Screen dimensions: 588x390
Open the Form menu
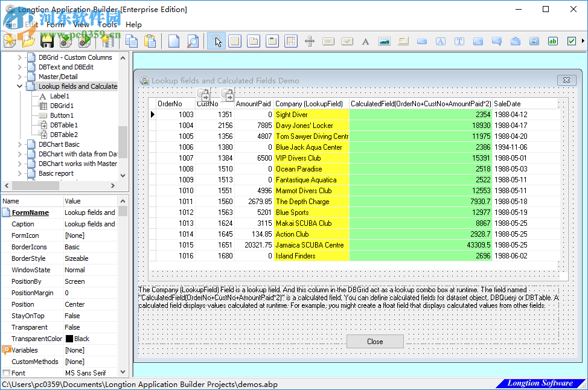(x=54, y=25)
